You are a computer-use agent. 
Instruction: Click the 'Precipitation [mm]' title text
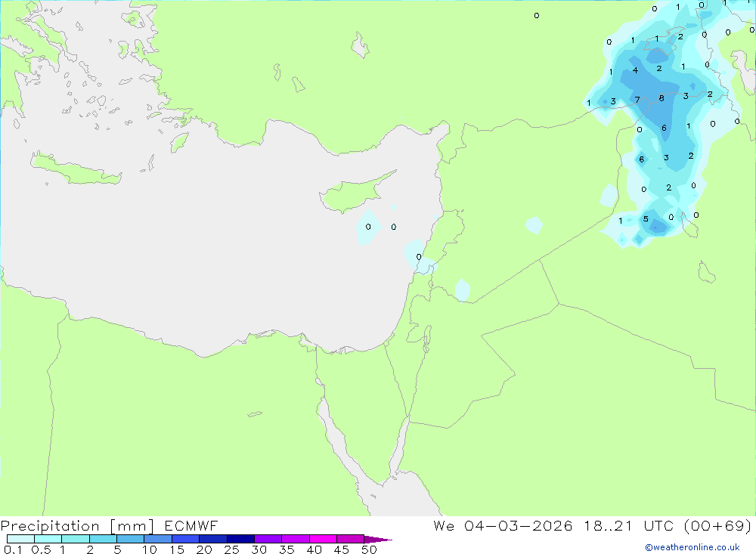click(78, 526)
